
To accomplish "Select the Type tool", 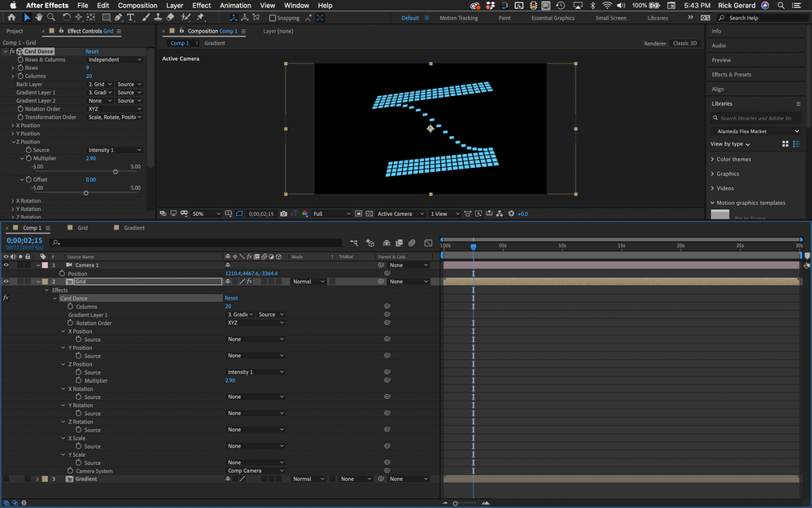I will (x=130, y=17).
